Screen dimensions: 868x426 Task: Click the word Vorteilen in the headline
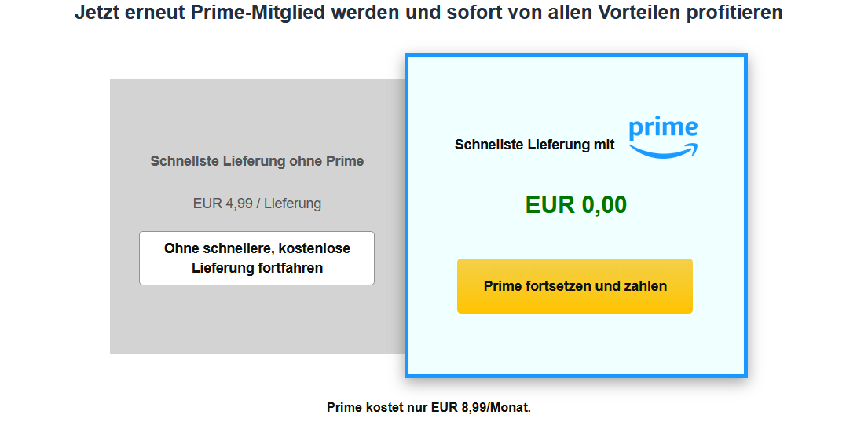point(630,13)
